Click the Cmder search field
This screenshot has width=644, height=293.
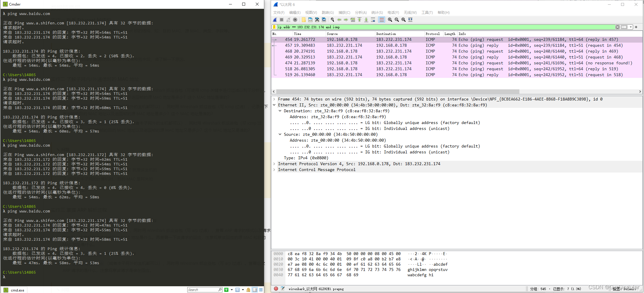pyautogui.click(x=204, y=290)
